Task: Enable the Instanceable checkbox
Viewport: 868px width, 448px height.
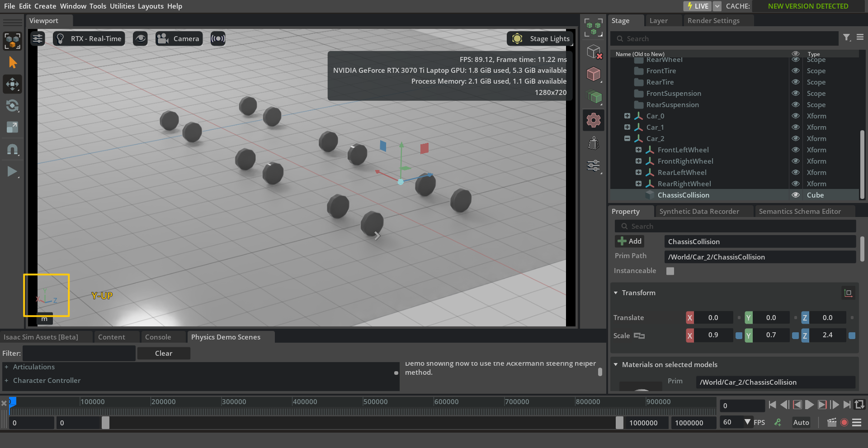Action: [670, 271]
